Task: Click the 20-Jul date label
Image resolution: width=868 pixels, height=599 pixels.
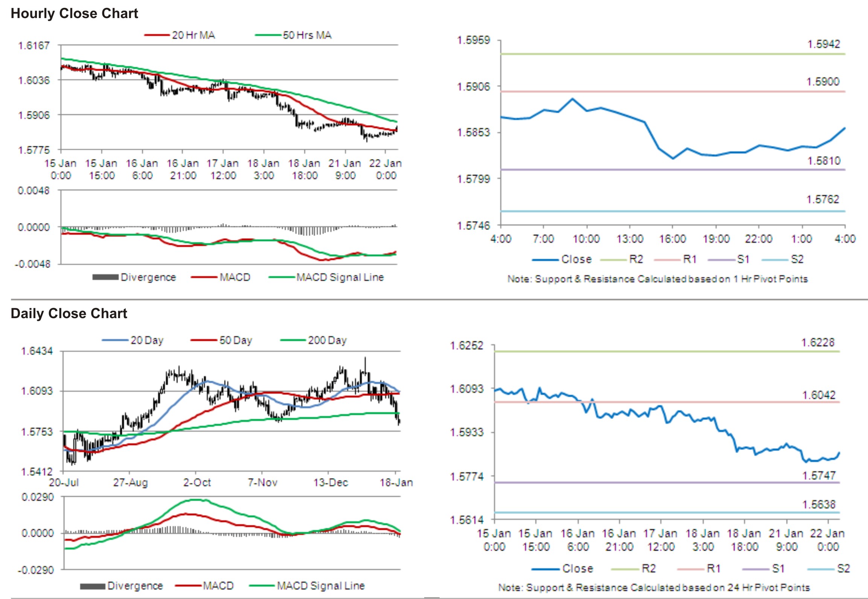Action: coord(64,483)
